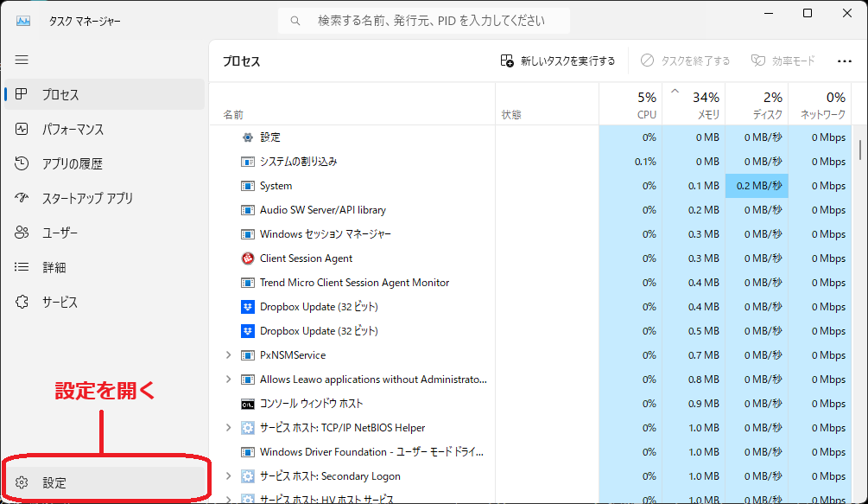Expand サービス ホスト: TCP/IP NetBIOS Helper

coord(227,427)
